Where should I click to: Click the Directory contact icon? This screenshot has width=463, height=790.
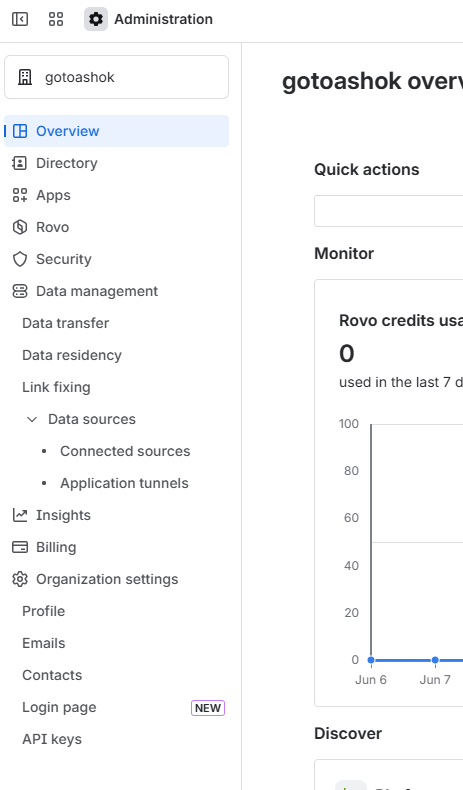click(20, 163)
